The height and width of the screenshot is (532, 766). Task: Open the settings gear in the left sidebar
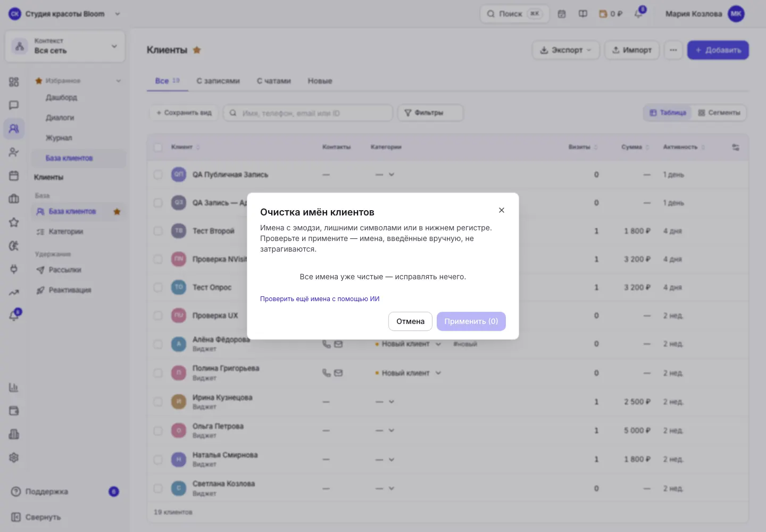click(14, 458)
